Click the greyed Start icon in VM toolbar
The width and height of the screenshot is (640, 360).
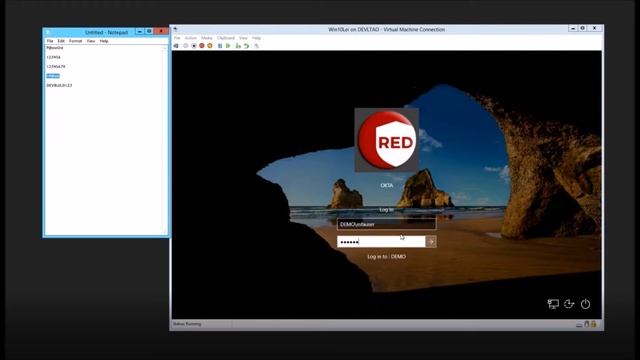click(x=186, y=46)
